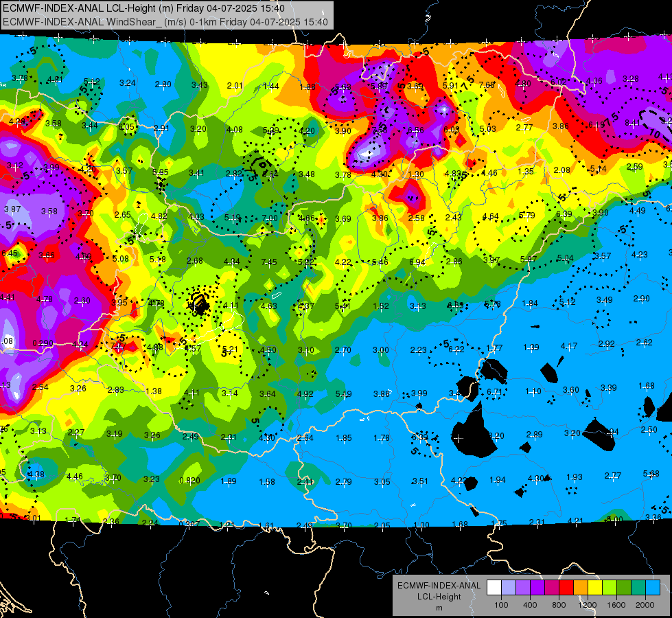Click the wind shear value 0.307
Image resolution: width=672 pixels, height=618 pixels.
point(189,524)
